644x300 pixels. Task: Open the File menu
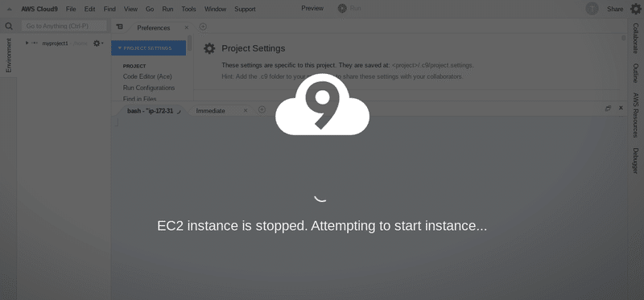71,9
